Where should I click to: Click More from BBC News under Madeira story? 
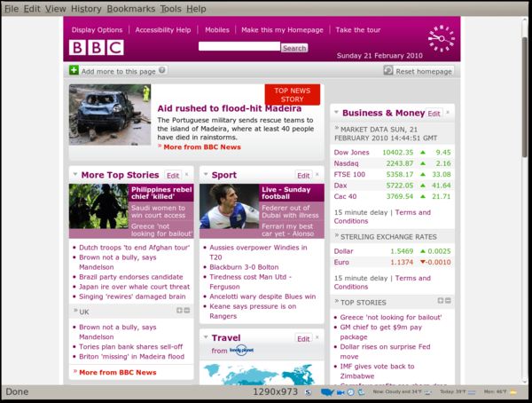202,146
